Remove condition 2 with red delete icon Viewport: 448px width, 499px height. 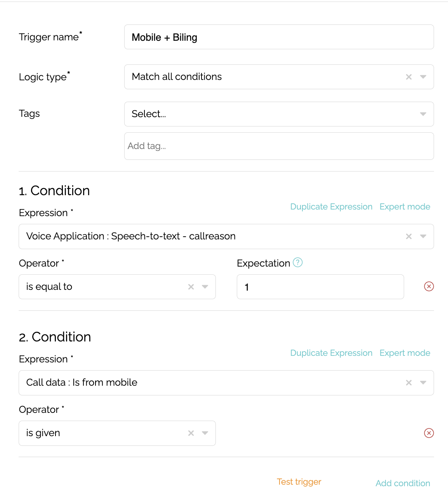(429, 433)
